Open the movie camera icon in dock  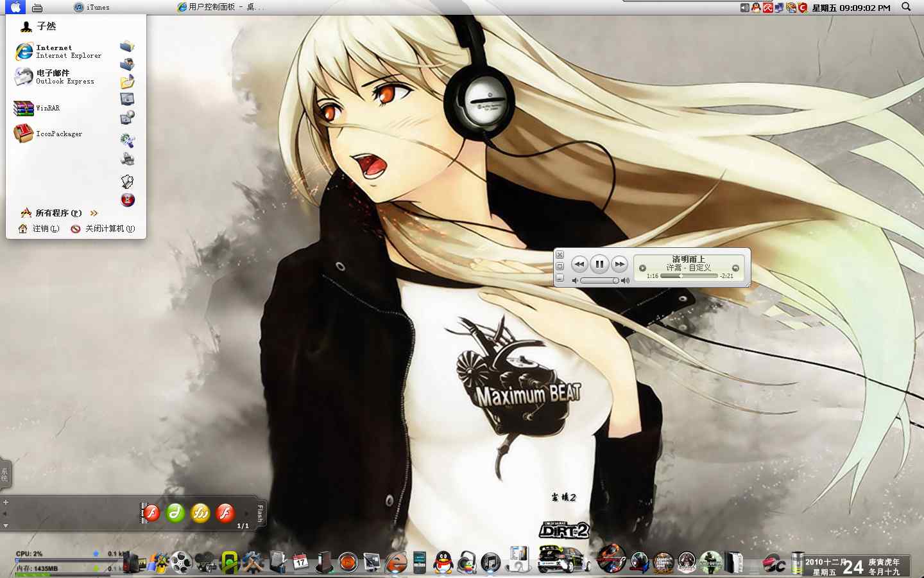(x=206, y=563)
